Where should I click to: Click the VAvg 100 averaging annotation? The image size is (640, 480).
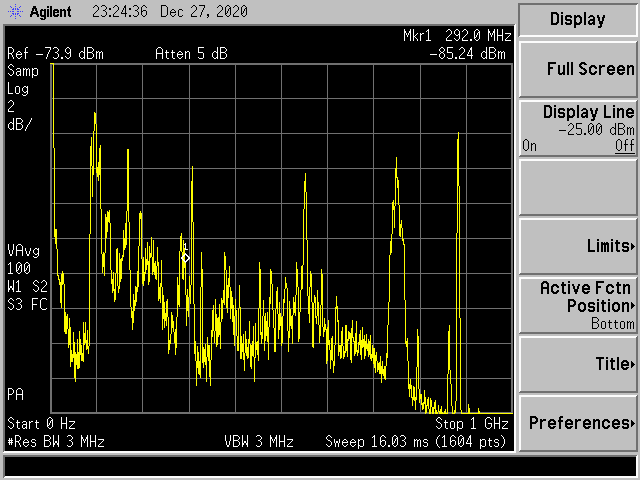coord(22,259)
